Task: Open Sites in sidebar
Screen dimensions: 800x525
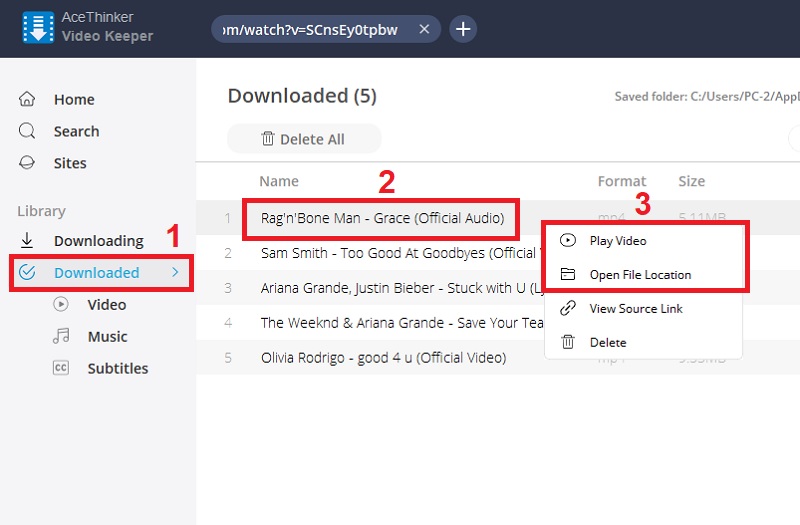Action: pyautogui.click(x=70, y=163)
